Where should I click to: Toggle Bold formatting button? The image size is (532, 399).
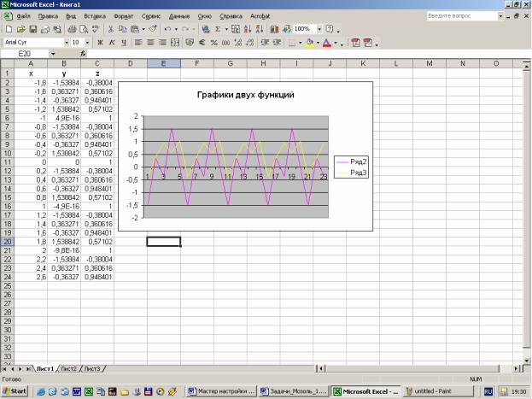pos(100,42)
